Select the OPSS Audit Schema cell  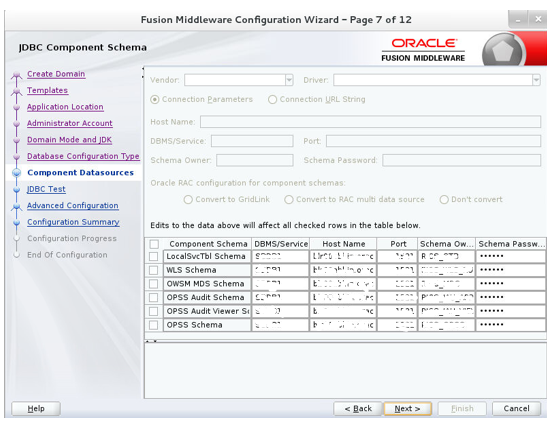(207, 298)
